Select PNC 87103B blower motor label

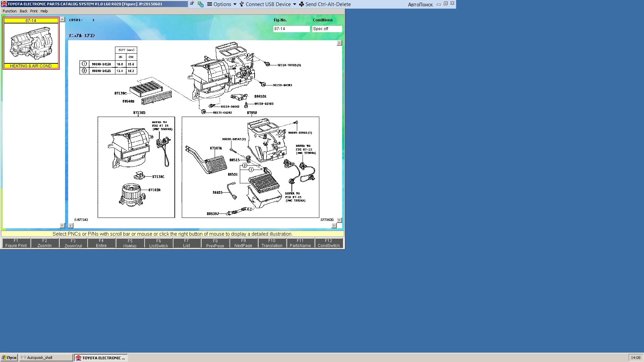point(154,190)
